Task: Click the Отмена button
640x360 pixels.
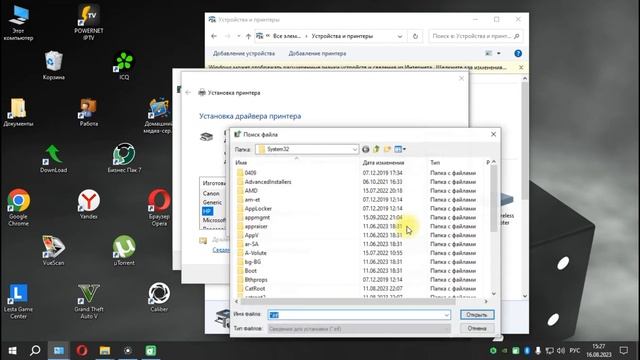Action: [x=477, y=329]
